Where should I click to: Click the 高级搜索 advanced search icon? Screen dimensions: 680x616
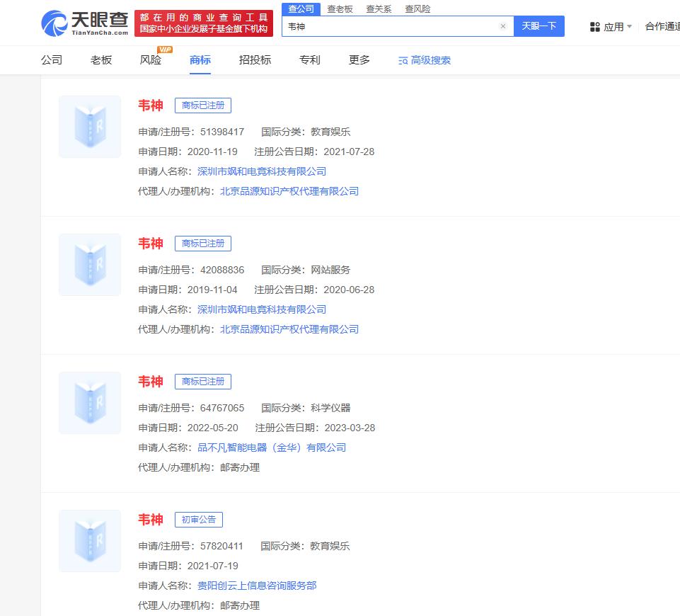[403, 61]
